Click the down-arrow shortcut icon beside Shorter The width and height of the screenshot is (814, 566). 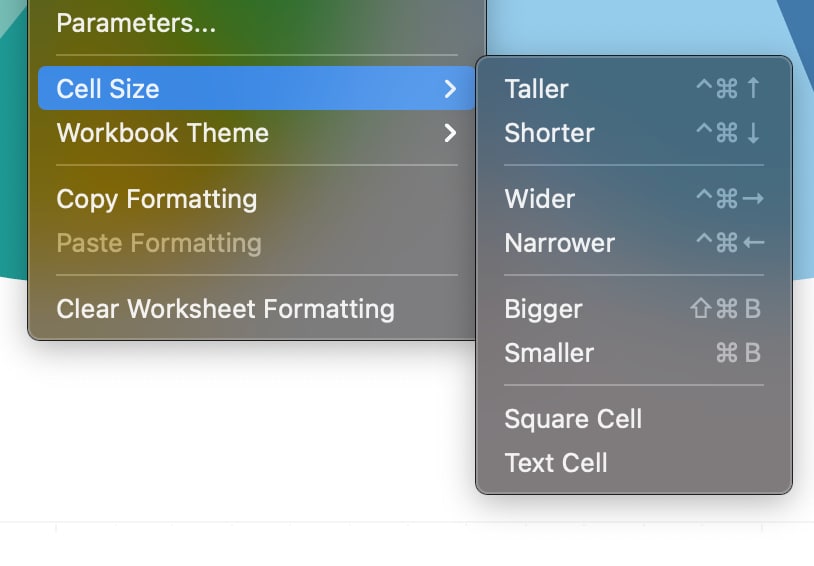coord(753,132)
